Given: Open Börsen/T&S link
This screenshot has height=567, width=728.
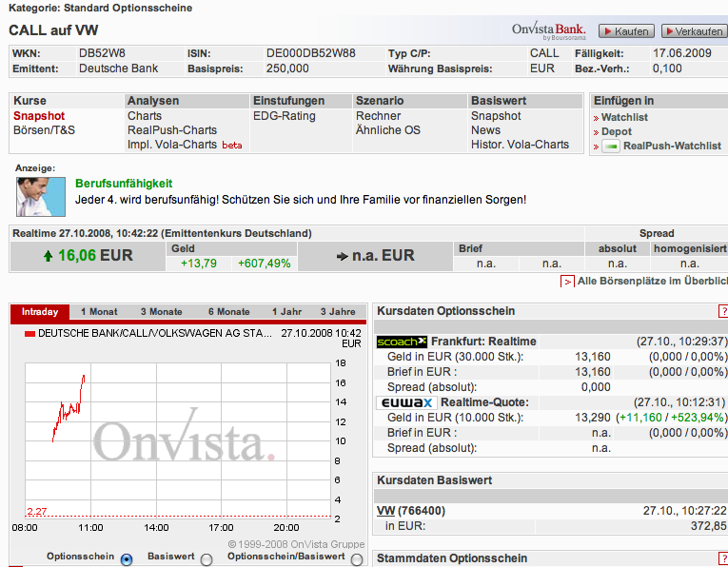Looking at the screenshot, I should click(x=44, y=130).
